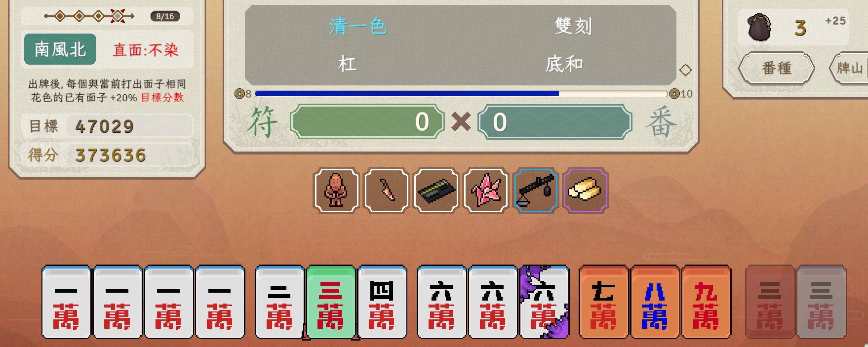Open the 牌山 tile wall button
The width and height of the screenshot is (868, 347).
(849, 68)
